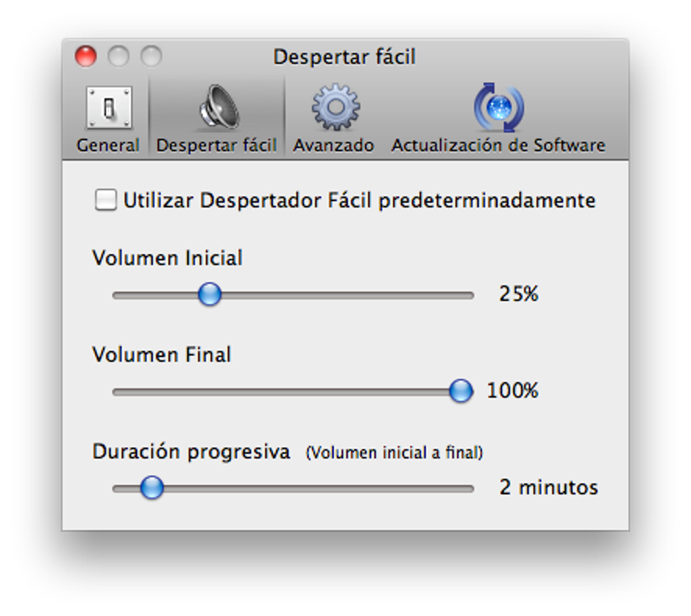Click the Despertar fácil toolbar label

[x=217, y=146]
